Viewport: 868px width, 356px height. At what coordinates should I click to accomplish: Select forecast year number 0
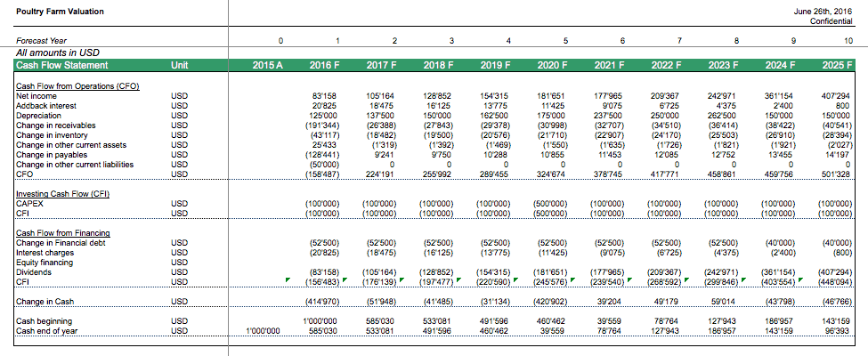tap(280, 40)
